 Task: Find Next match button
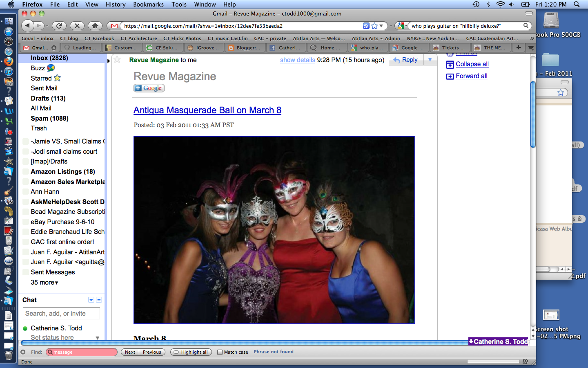[130, 352]
